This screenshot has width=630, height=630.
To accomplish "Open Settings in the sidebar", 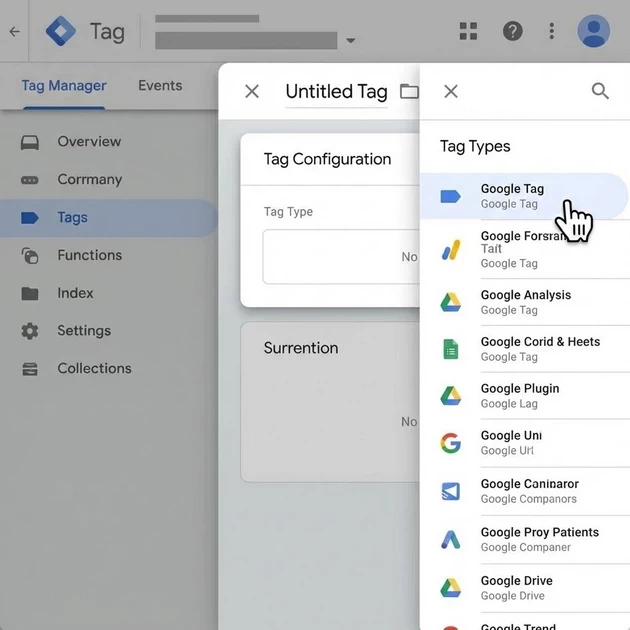I will coord(84,331).
